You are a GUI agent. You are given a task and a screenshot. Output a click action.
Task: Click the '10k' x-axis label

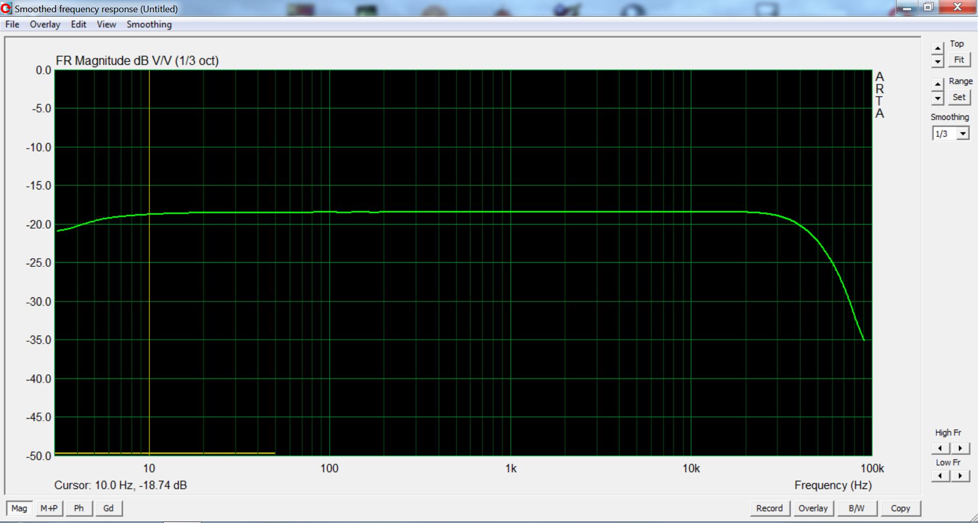[691, 469]
